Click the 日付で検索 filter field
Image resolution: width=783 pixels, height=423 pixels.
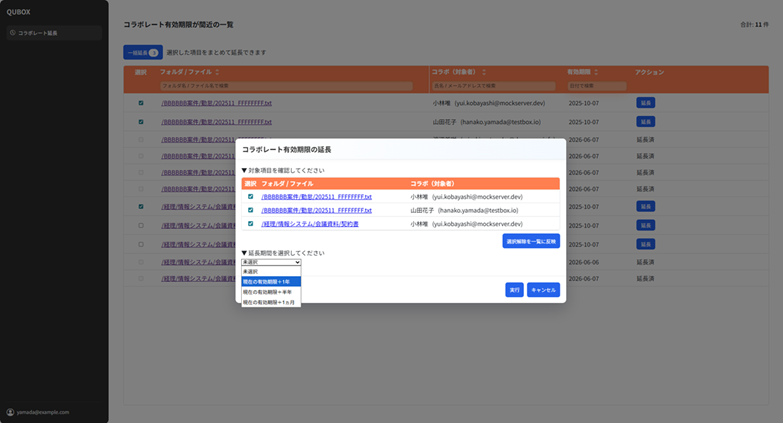coord(597,86)
